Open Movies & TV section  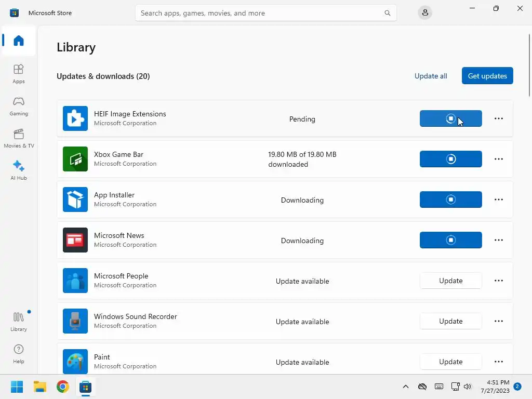point(19,138)
